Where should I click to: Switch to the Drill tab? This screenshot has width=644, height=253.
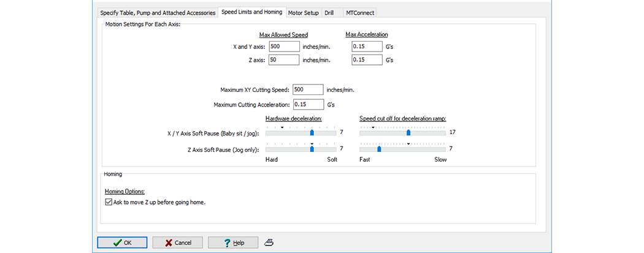pos(329,12)
